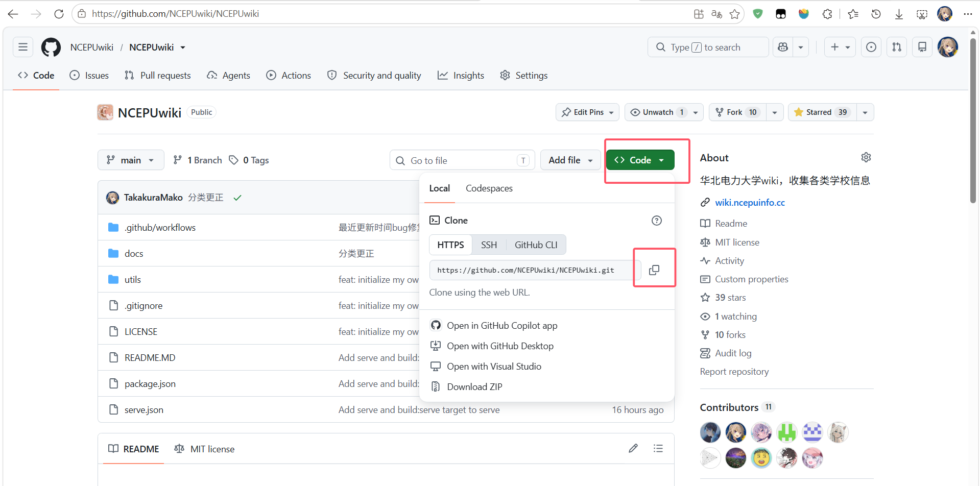
Task: Open the Edit Pins dropdown
Action: click(x=587, y=112)
